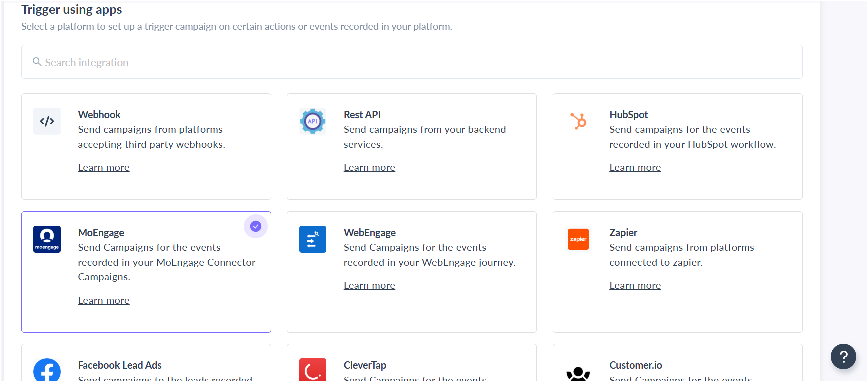This screenshot has width=868, height=382.
Task: Open Learn more link under HubSpot
Action: pyautogui.click(x=635, y=167)
